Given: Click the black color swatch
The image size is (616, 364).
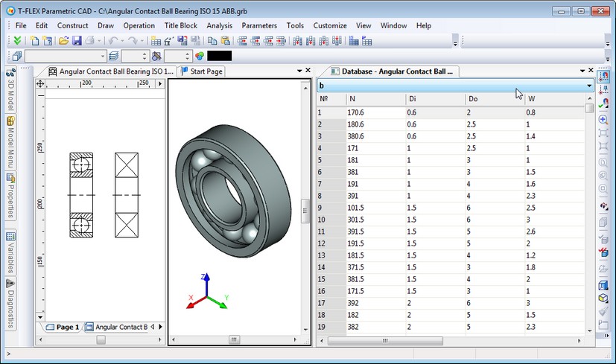Looking at the screenshot, I should [220, 56].
